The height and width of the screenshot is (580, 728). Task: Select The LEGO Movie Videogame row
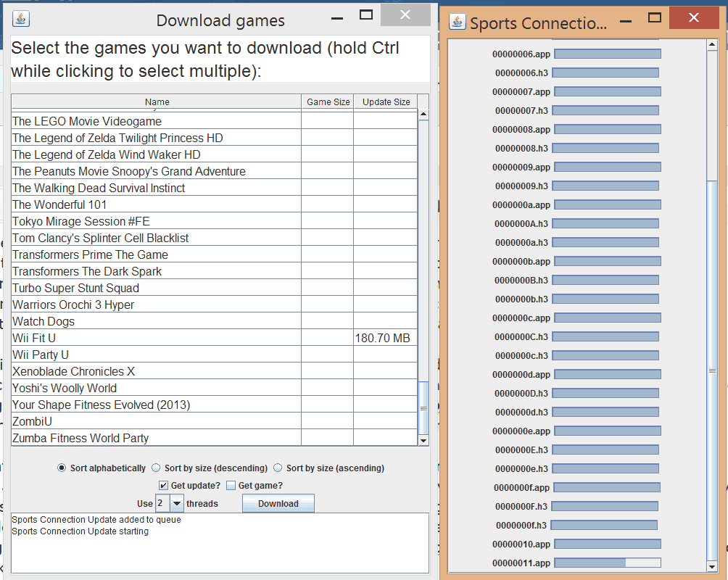[214, 121]
